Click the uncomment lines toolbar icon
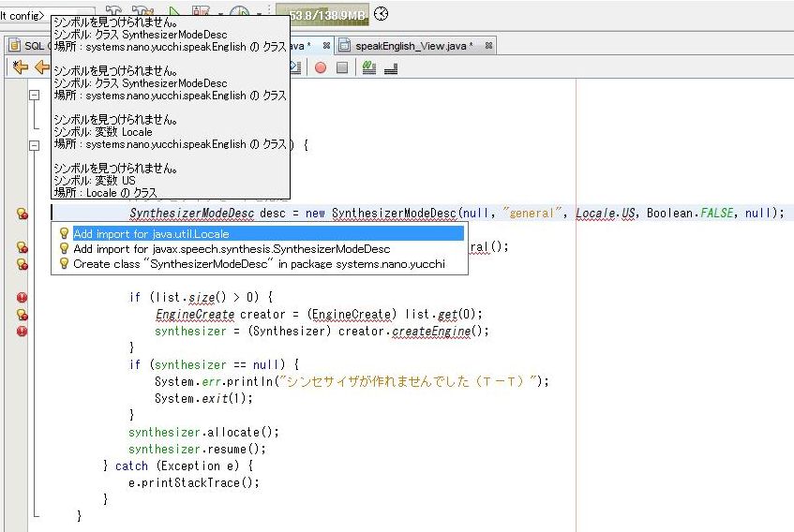 [x=390, y=67]
